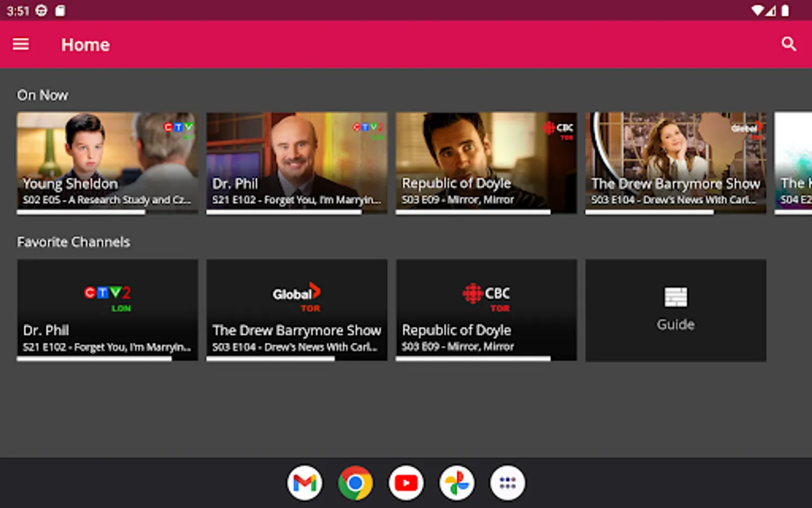This screenshot has height=508, width=812.
Task: Tap the search magnifier icon
Action: tap(788, 44)
